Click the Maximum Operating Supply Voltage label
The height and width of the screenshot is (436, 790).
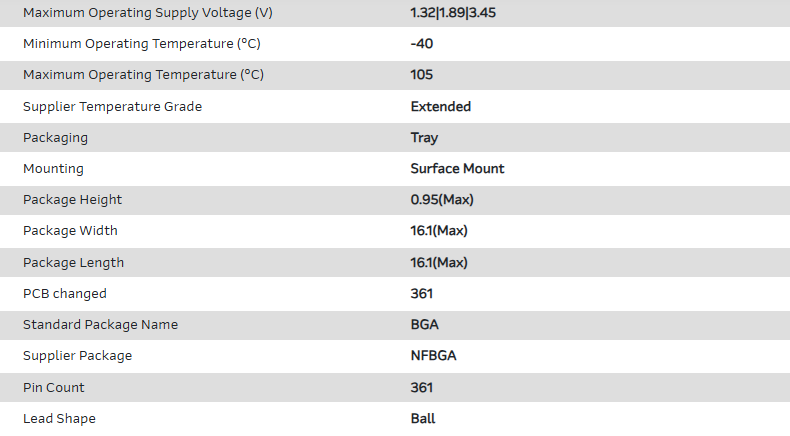147,13
